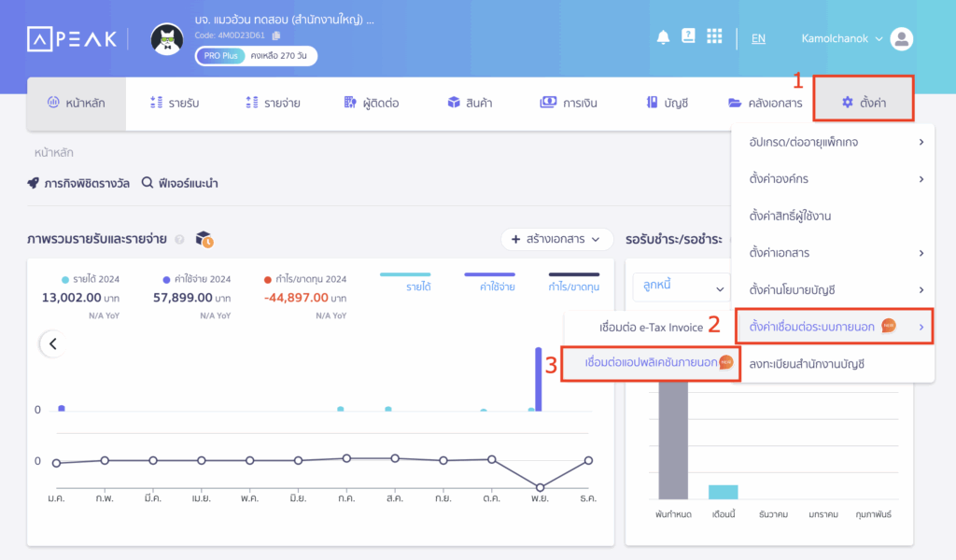
Task: Click เชื่อมต่อแอปพลิเคชันภายนอก link
Action: pyautogui.click(x=650, y=363)
